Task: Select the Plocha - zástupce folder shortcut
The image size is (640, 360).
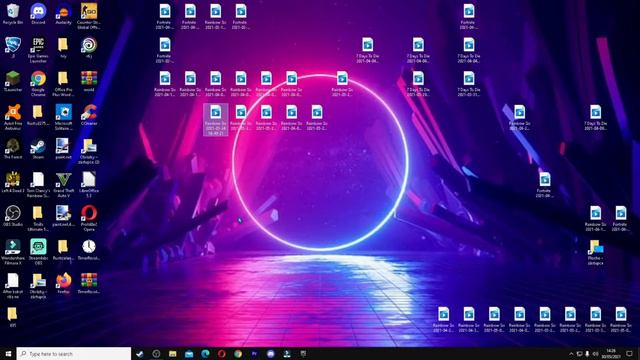Action: click(x=596, y=252)
